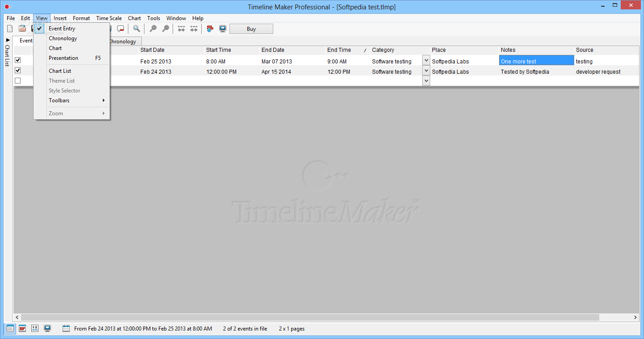
Task: Click the red note/callout toolbar icon
Action: [120, 29]
